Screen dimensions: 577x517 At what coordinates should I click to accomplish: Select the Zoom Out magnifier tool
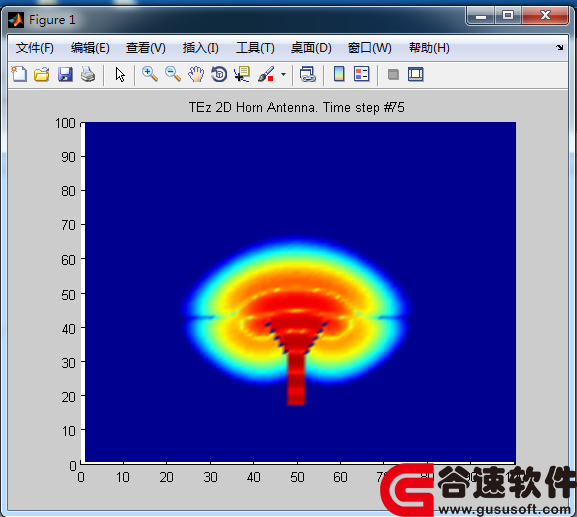pos(173,74)
